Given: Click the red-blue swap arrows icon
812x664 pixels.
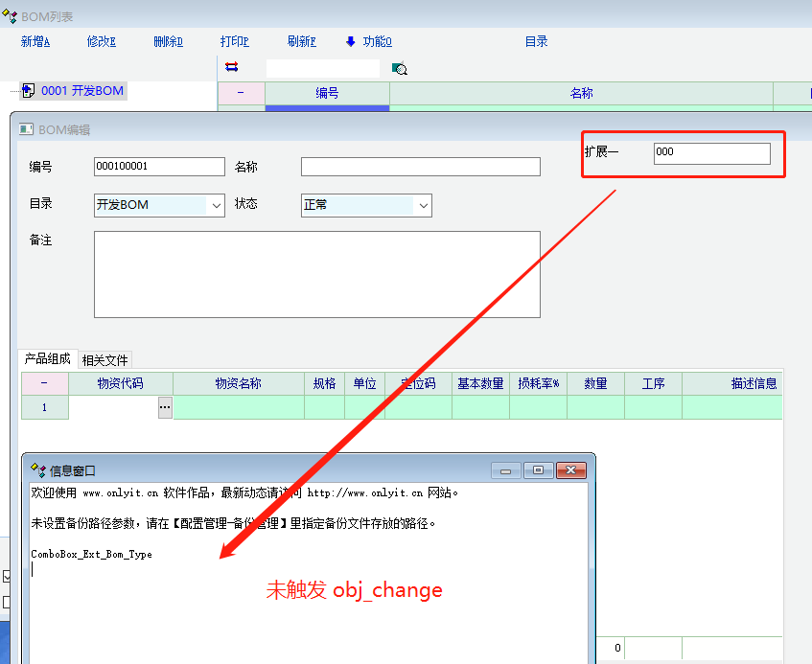Looking at the screenshot, I should tap(231, 67).
